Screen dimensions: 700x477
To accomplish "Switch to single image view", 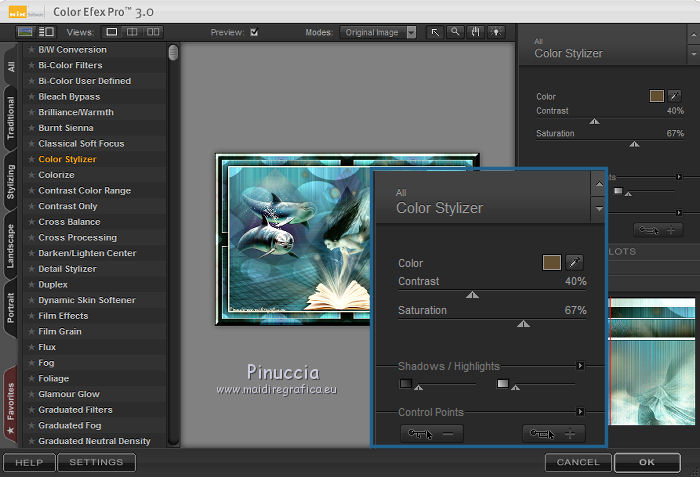I will [x=112, y=32].
